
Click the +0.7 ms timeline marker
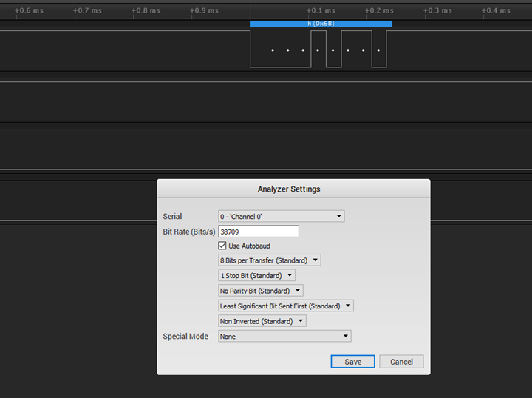click(87, 11)
